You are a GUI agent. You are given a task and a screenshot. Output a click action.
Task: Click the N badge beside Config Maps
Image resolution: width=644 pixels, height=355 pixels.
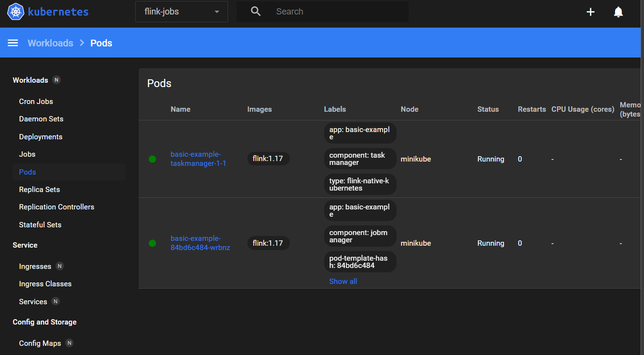click(x=69, y=343)
